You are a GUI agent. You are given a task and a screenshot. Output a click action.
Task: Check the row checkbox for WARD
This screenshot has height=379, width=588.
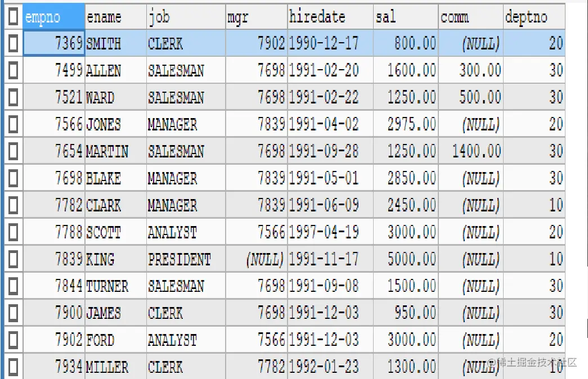[13, 97]
